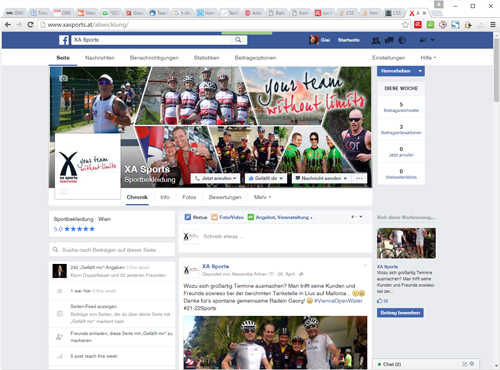Click camera icon on cover photo
500x370 pixels.
[x=63, y=78]
